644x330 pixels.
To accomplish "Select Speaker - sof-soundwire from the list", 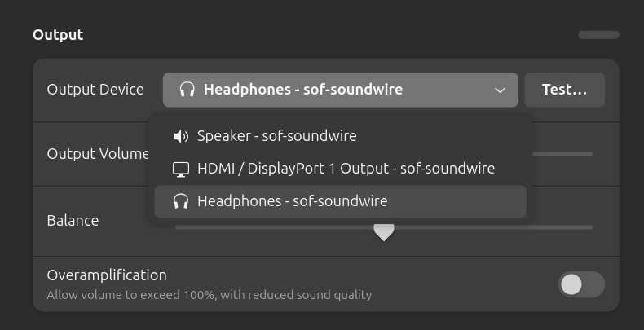I will (277, 136).
